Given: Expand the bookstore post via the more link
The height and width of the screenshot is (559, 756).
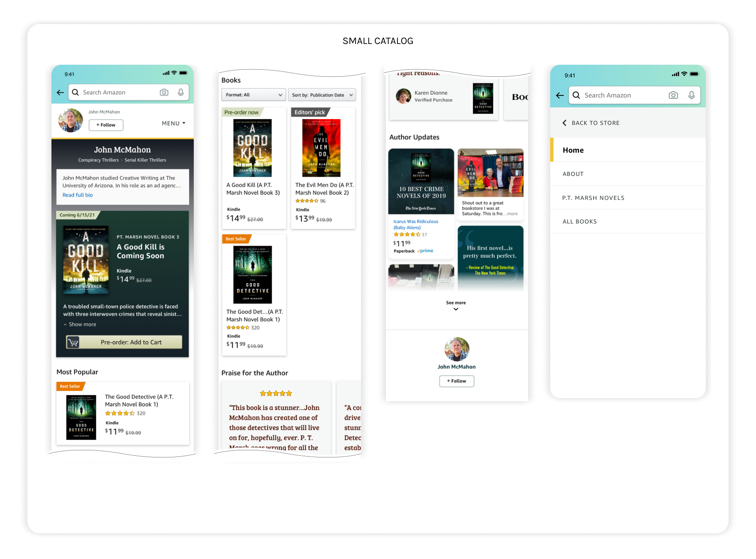Looking at the screenshot, I should tap(512, 214).
